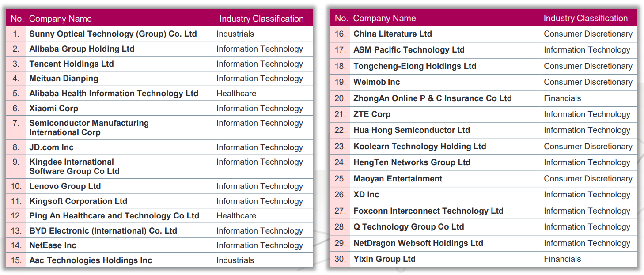Select the XD Inc company name
This screenshot has height=275, width=644.
pyautogui.click(x=366, y=195)
